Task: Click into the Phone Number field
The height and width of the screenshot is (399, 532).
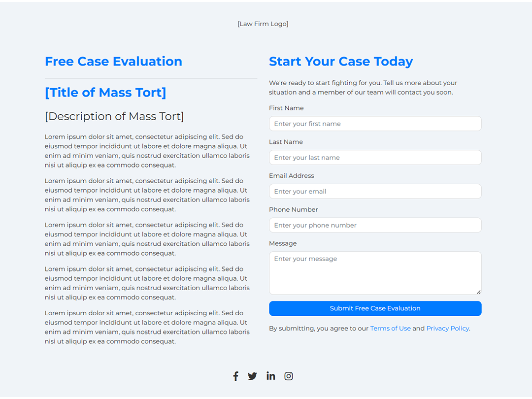Action: (375, 225)
